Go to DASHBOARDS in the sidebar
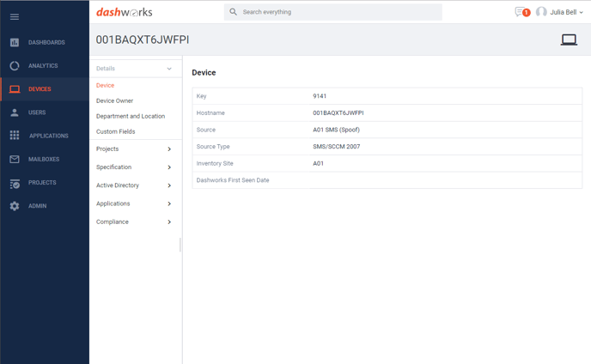 click(46, 42)
